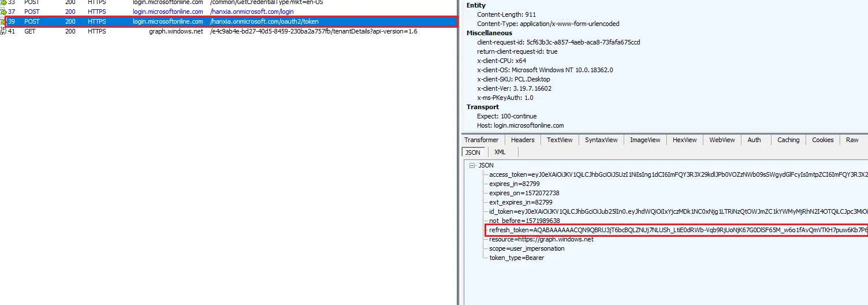The image size is (868, 305).
Task: Click the Transport header group label
Action: 483,107
